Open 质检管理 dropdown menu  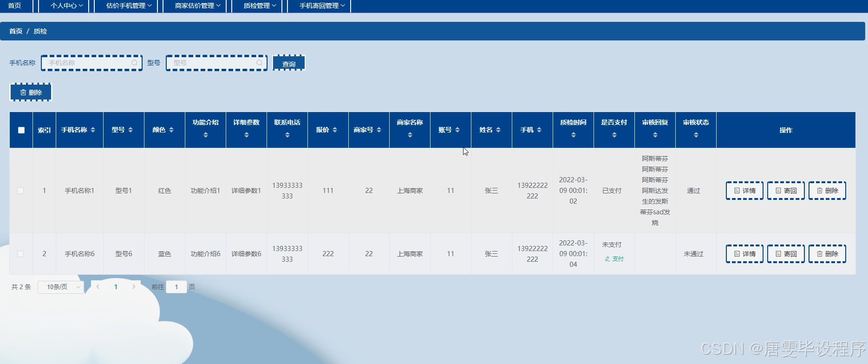pyautogui.click(x=260, y=6)
